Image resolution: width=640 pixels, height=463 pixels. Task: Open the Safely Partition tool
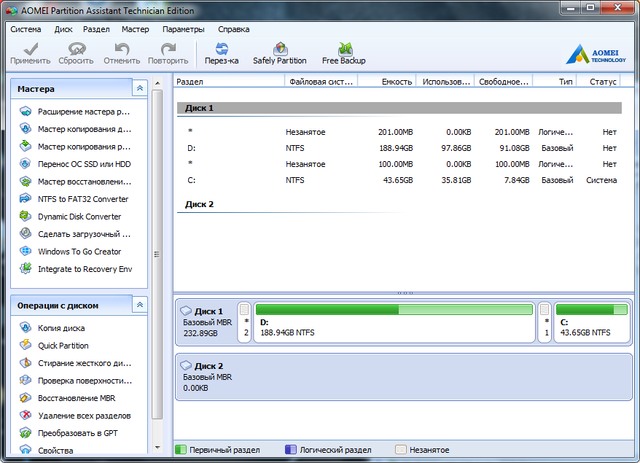click(279, 53)
